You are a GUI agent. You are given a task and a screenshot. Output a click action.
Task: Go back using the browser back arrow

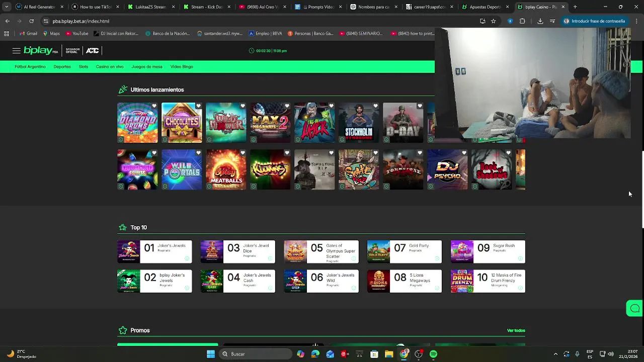click(x=7, y=21)
